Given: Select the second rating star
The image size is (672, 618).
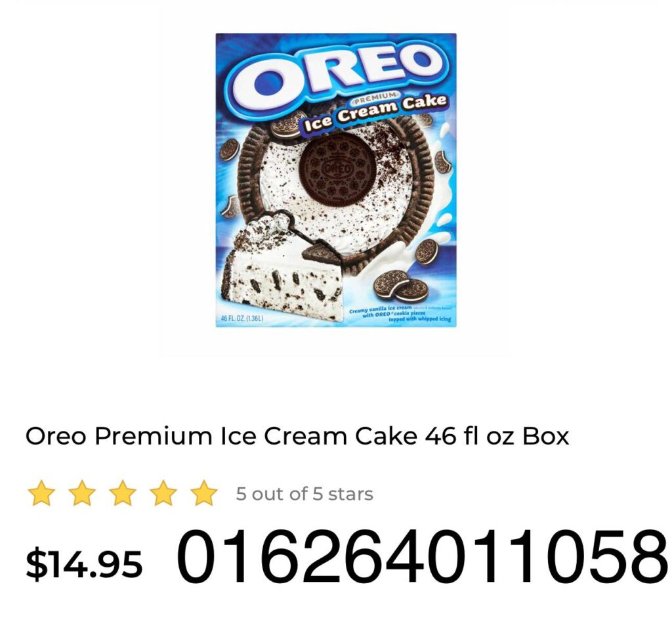Looking at the screenshot, I should click(82, 494).
